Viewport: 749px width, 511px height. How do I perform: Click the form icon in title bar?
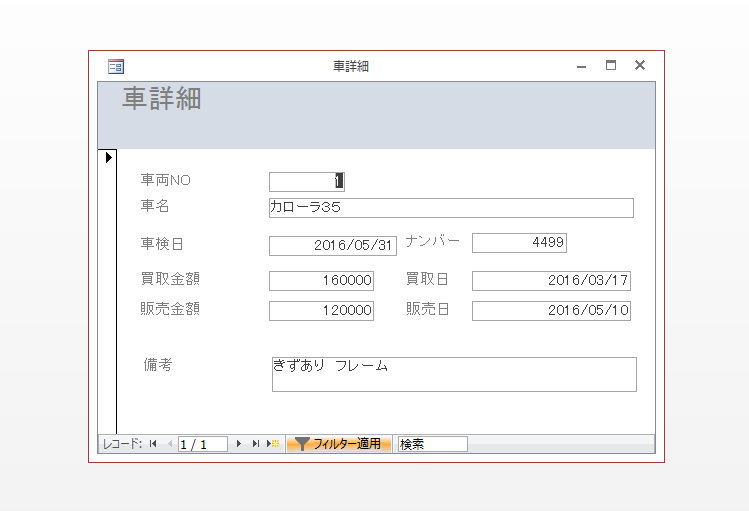pos(116,66)
